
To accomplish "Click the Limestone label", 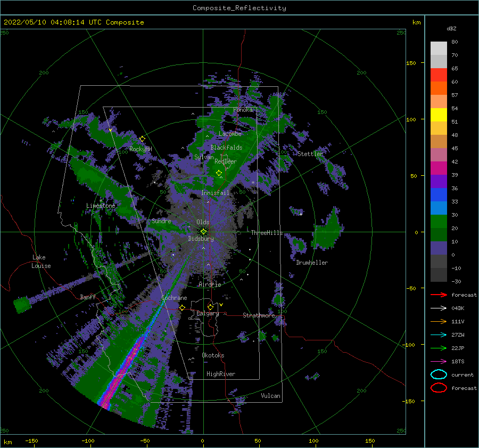I will coord(101,206).
